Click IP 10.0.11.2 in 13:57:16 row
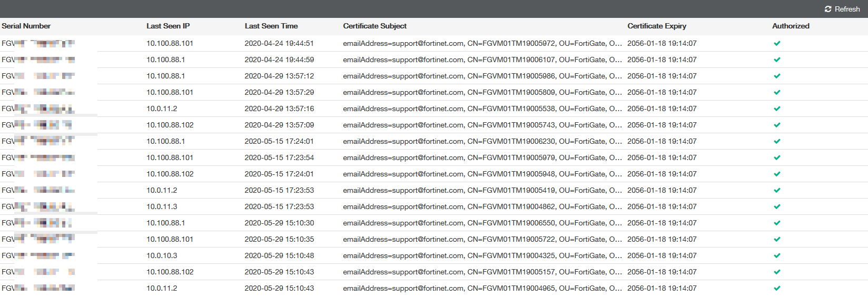Screen dimensions: 868x296 point(162,108)
